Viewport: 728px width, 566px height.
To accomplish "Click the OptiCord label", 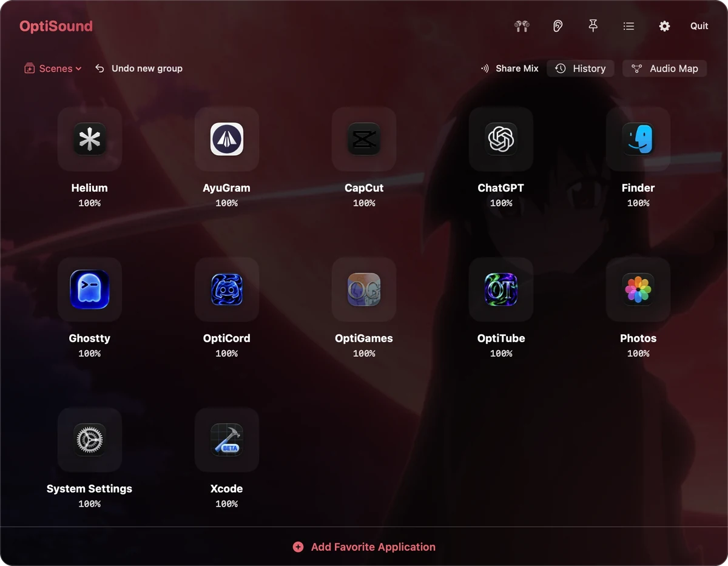I will click(x=227, y=339).
